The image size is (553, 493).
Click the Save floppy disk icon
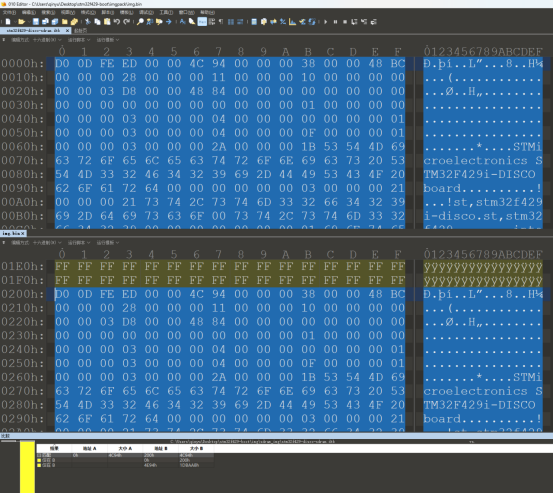point(36,22)
